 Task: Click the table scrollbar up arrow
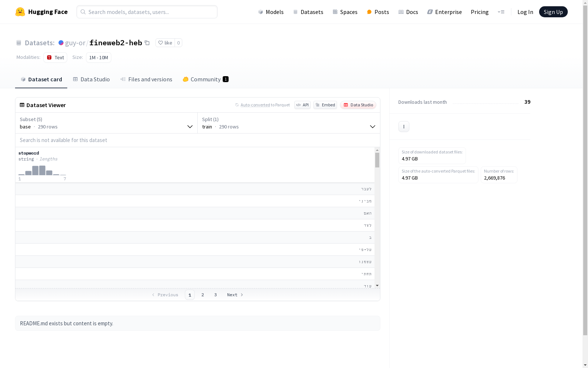377,150
